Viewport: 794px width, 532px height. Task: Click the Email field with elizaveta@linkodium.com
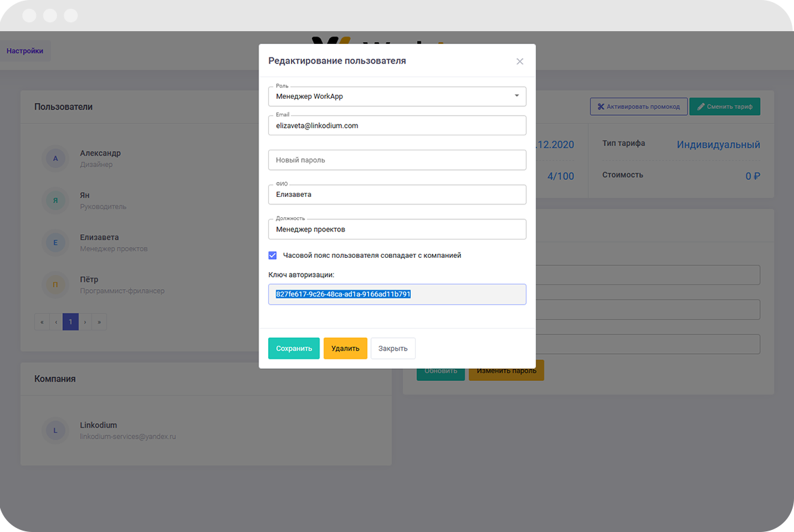coord(397,125)
